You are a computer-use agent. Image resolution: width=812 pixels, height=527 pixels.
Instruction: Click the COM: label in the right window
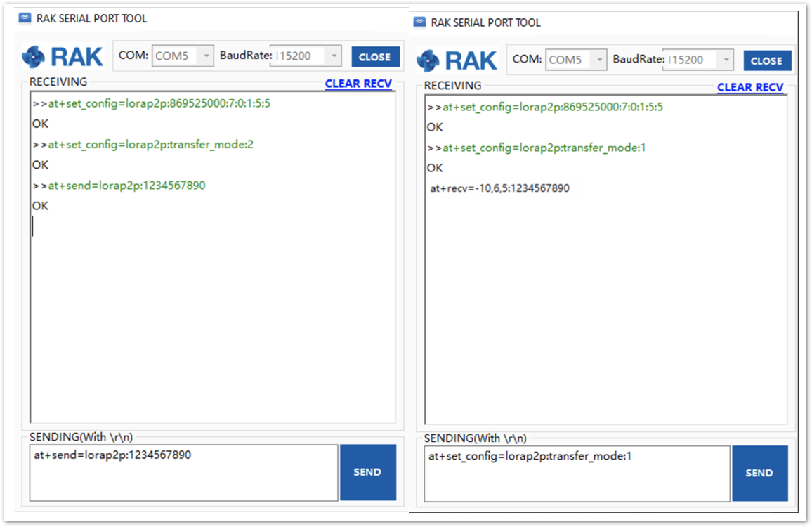point(528,60)
